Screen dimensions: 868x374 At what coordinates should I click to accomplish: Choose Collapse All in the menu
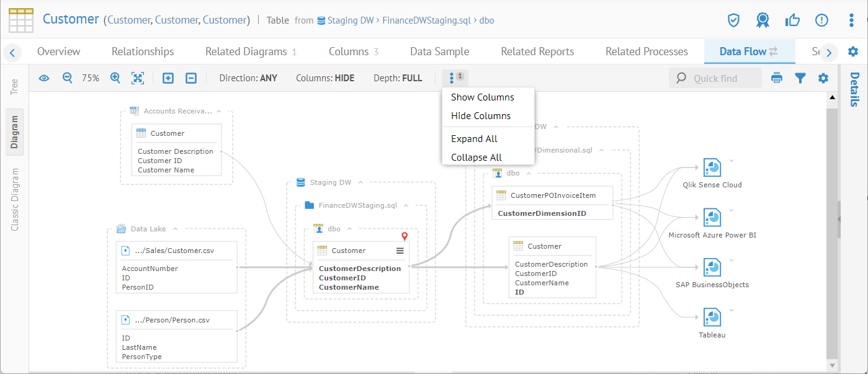click(476, 158)
